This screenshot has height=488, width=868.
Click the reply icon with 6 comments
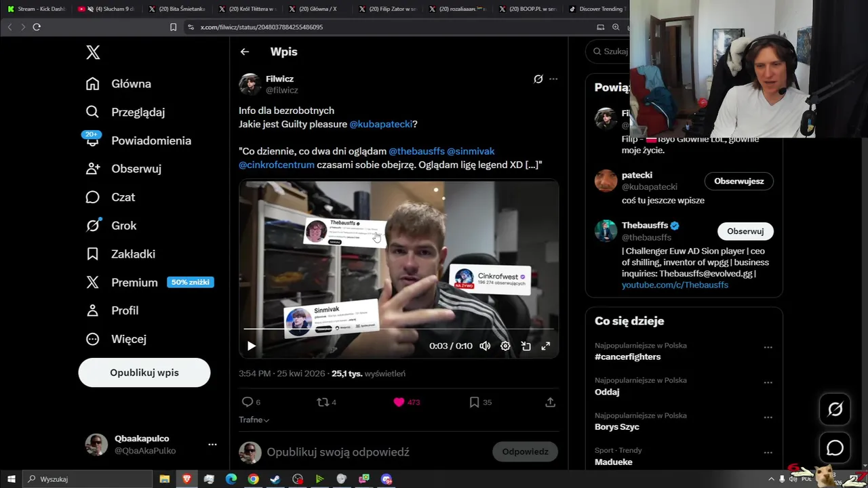(x=250, y=402)
